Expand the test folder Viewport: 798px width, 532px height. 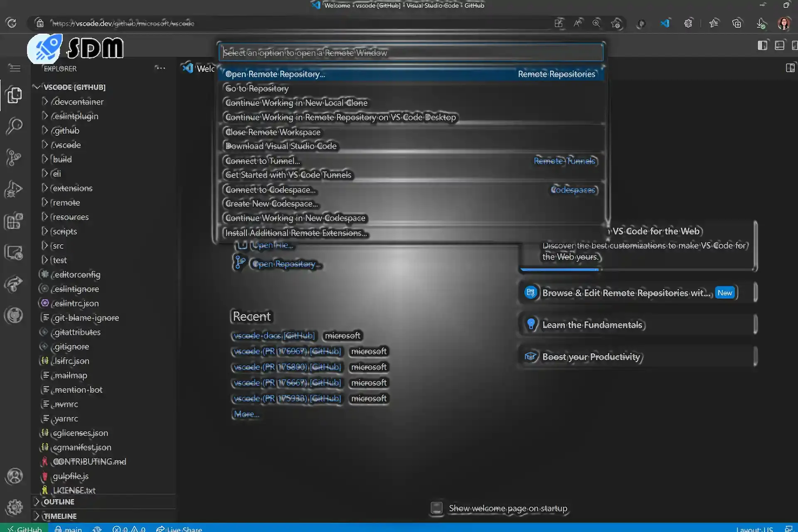[59, 260]
